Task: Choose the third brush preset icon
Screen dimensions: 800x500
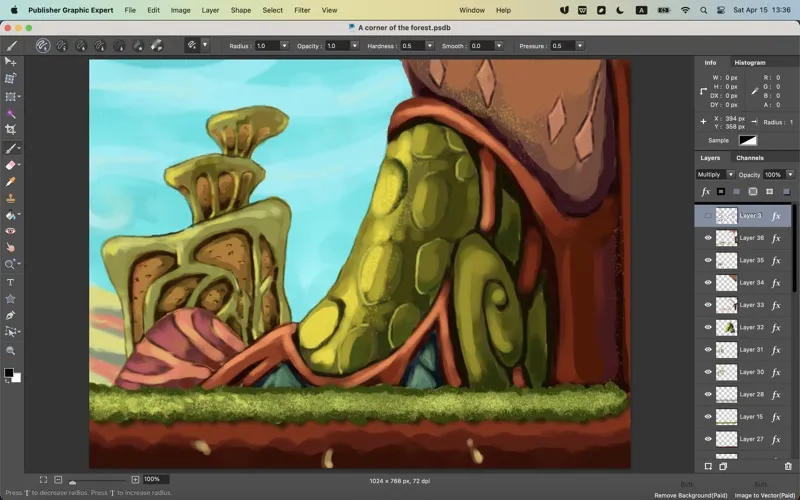Action: pyautogui.click(x=81, y=46)
